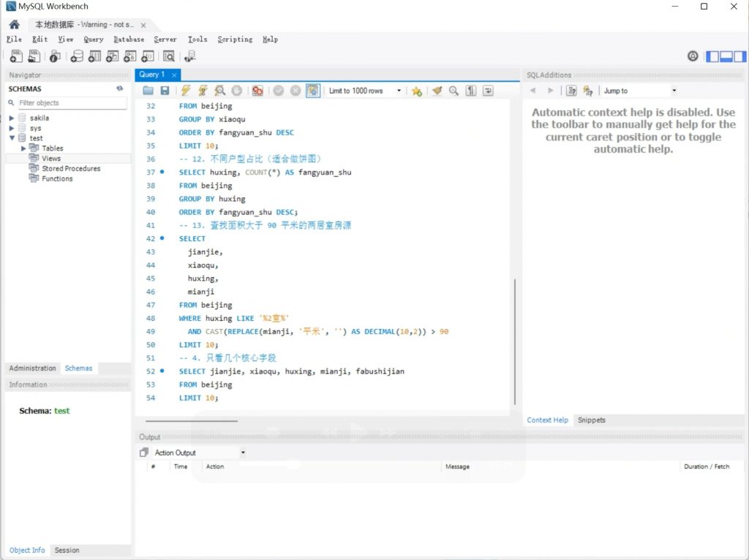Screen dimensions: 749x560
Task: Refresh the Schemas list in Navigator
Action: click(x=120, y=88)
